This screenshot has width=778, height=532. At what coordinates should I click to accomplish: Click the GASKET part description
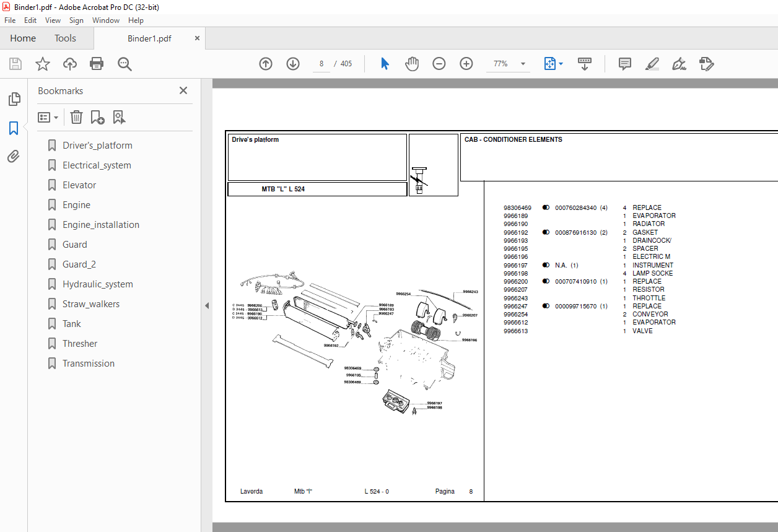coord(645,233)
